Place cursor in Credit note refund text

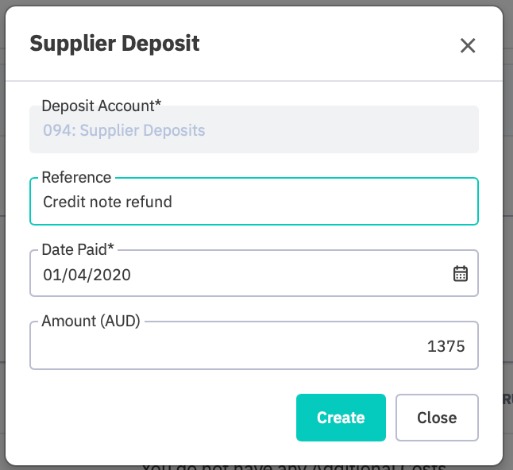tap(107, 202)
